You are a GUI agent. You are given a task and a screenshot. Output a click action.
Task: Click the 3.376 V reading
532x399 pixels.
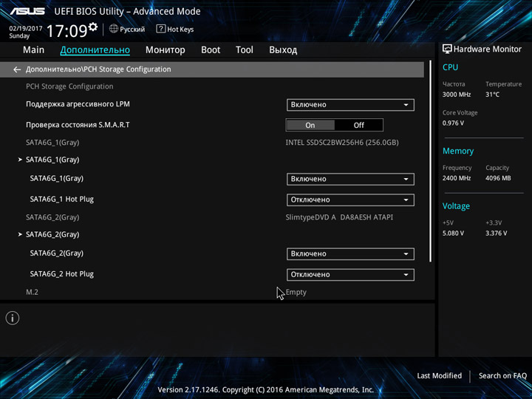(496, 233)
